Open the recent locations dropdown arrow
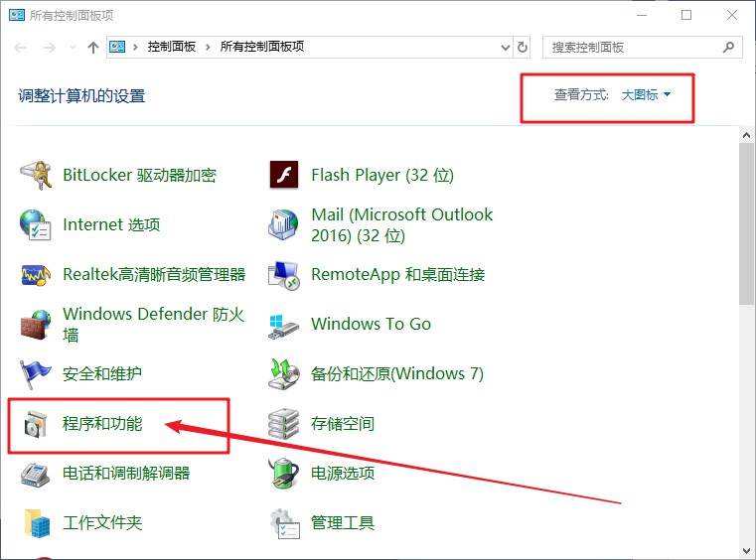This screenshot has width=756, height=560. pos(73,48)
